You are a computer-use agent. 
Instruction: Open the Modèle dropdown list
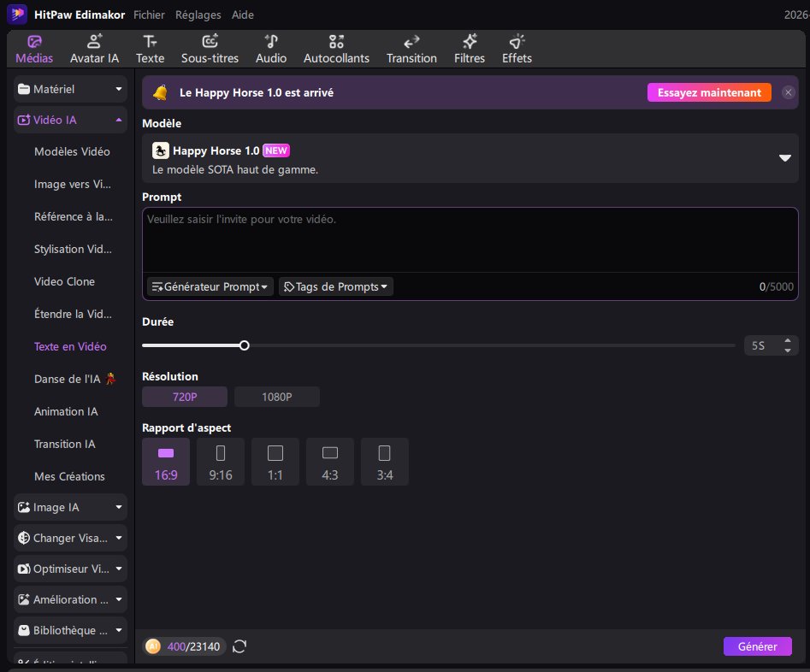click(x=470, y=158)
